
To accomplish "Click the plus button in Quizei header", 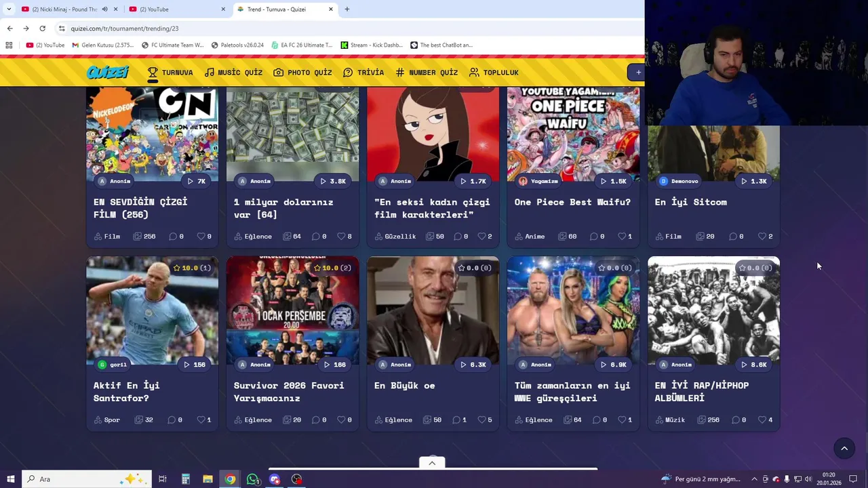I will 637,73.
